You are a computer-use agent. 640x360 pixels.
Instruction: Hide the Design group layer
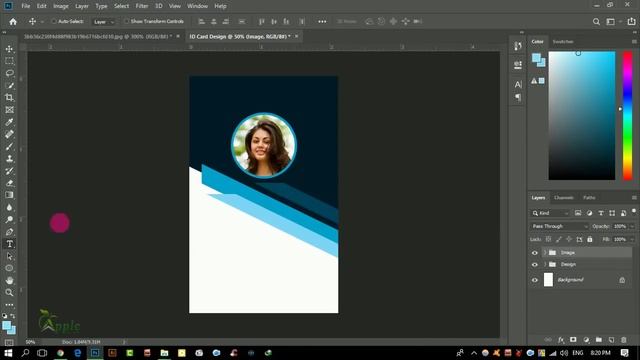click(535, 264)
